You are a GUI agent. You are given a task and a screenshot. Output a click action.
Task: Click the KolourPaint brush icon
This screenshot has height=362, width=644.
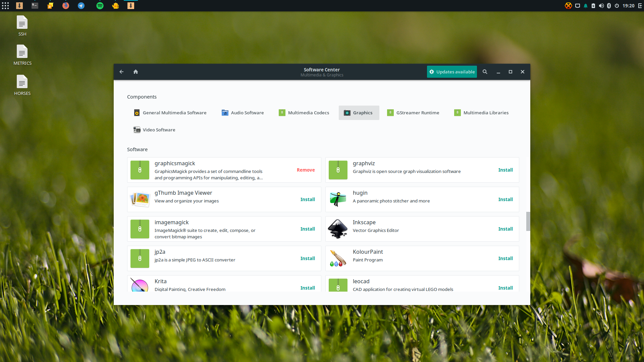[x=338, y=258]
